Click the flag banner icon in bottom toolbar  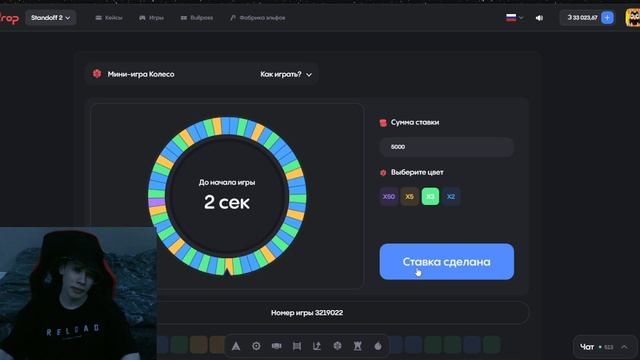(x=297, y=346)
